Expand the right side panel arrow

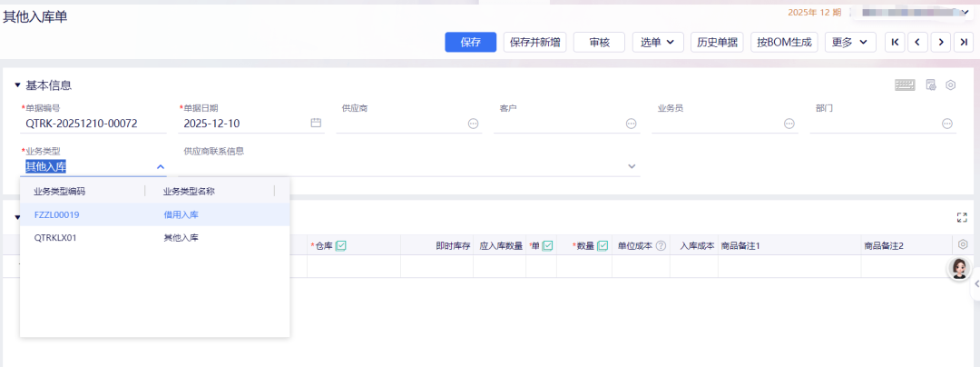[976, 284]
